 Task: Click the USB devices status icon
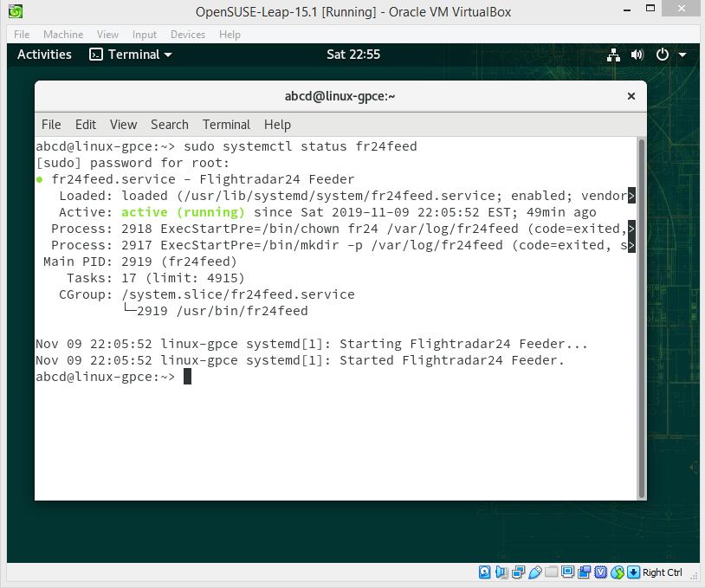tap(535, 572)
